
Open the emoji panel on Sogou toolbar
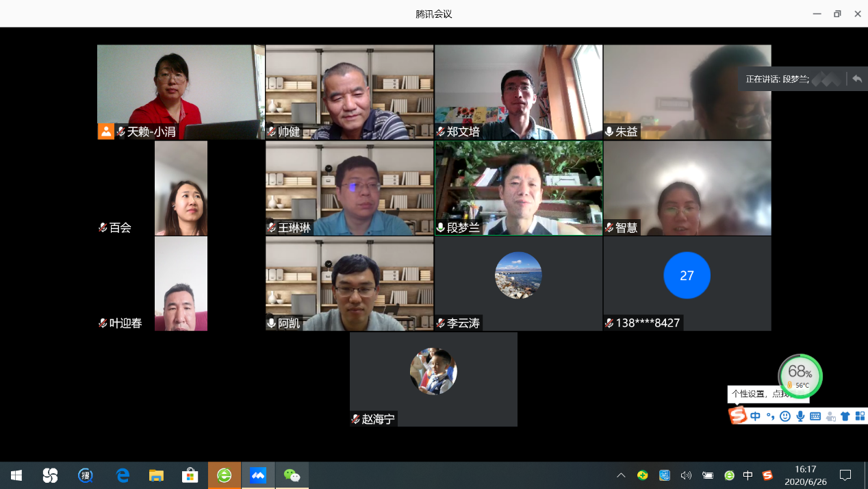[785, 416]
